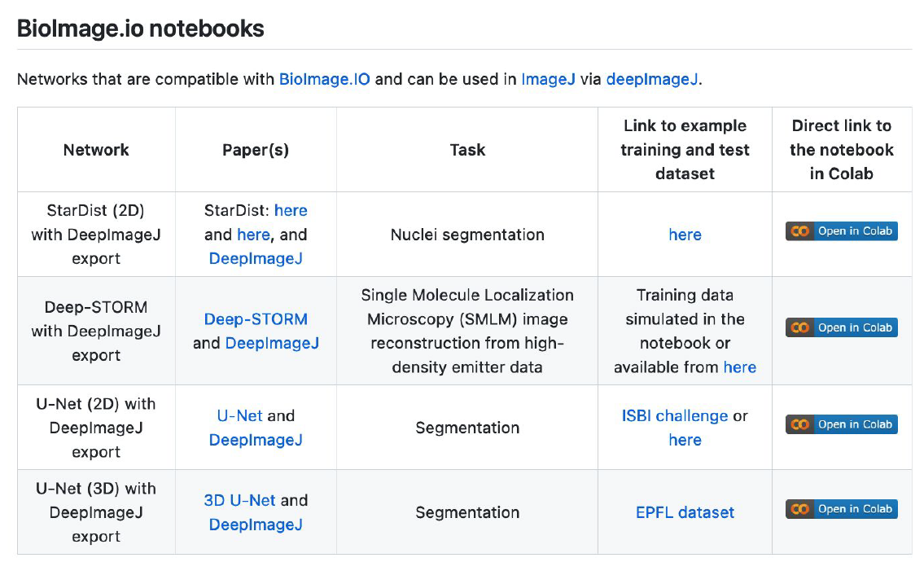Screen dimensions: 924x562
Task: Open DeepImageJ paper link in StarDist row
Action: point(256,258)
